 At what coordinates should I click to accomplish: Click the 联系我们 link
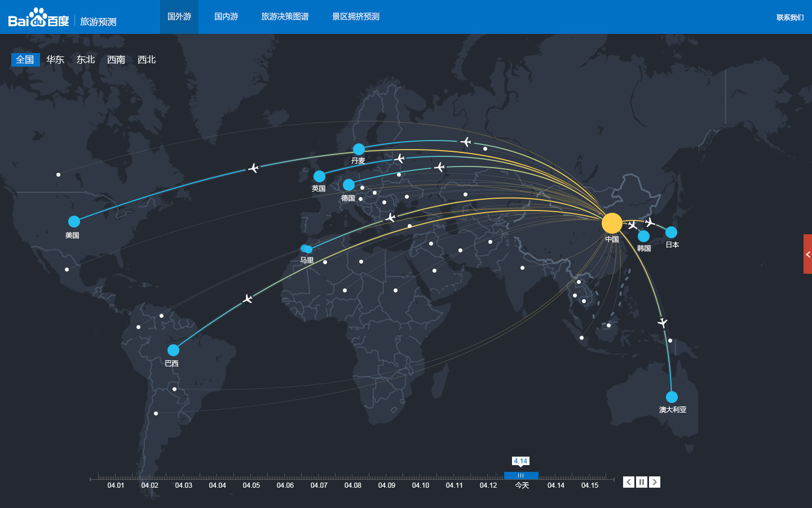pos(790,17)
